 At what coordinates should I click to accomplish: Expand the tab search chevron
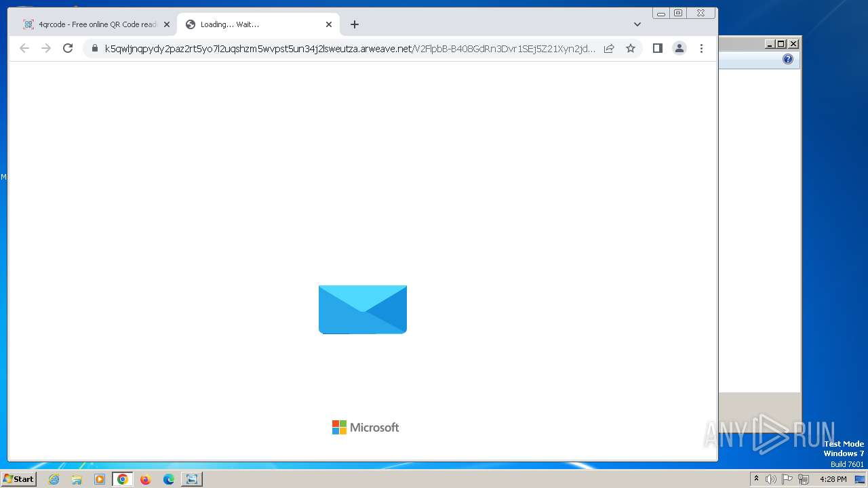point(637,24)
